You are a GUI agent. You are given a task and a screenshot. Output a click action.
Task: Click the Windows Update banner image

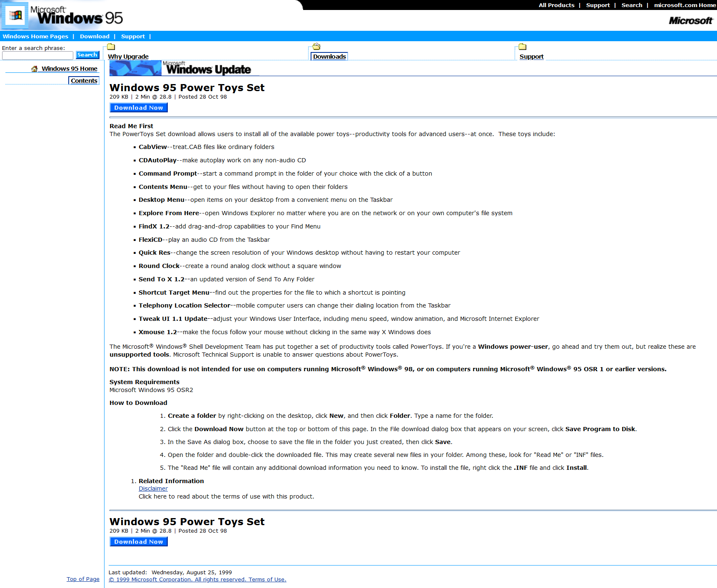[x=184, y=68]
